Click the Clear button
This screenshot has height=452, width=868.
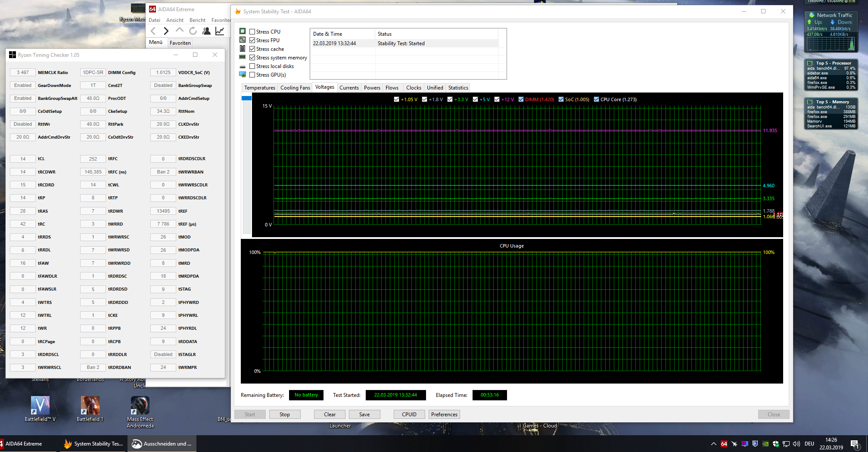[330, 415]
